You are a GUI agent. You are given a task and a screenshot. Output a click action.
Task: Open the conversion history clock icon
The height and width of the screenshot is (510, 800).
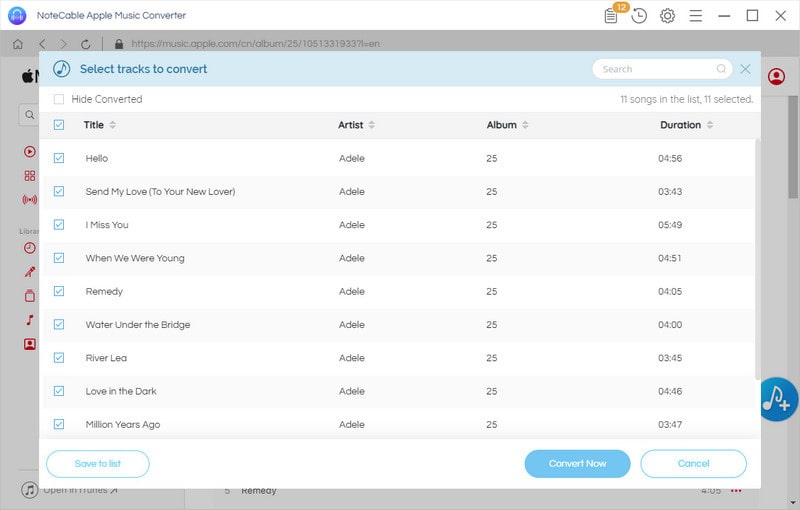(639, 16)
